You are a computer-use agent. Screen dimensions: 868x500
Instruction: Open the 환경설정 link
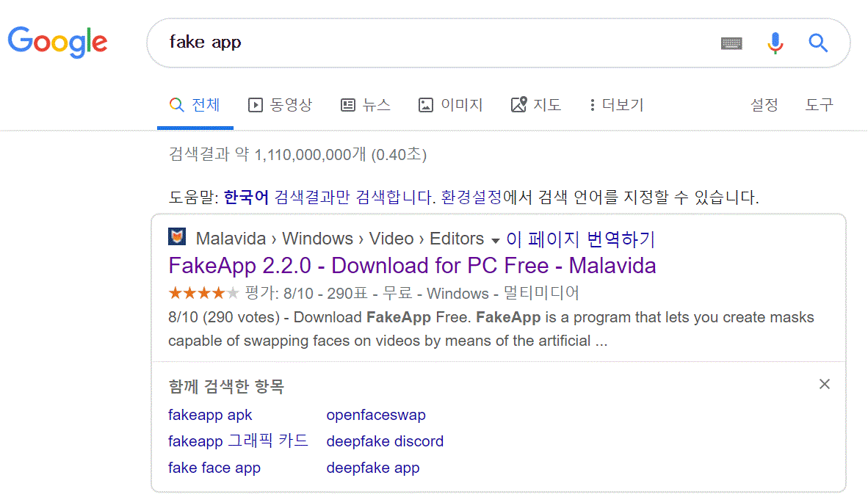click(x=471, y=197)
